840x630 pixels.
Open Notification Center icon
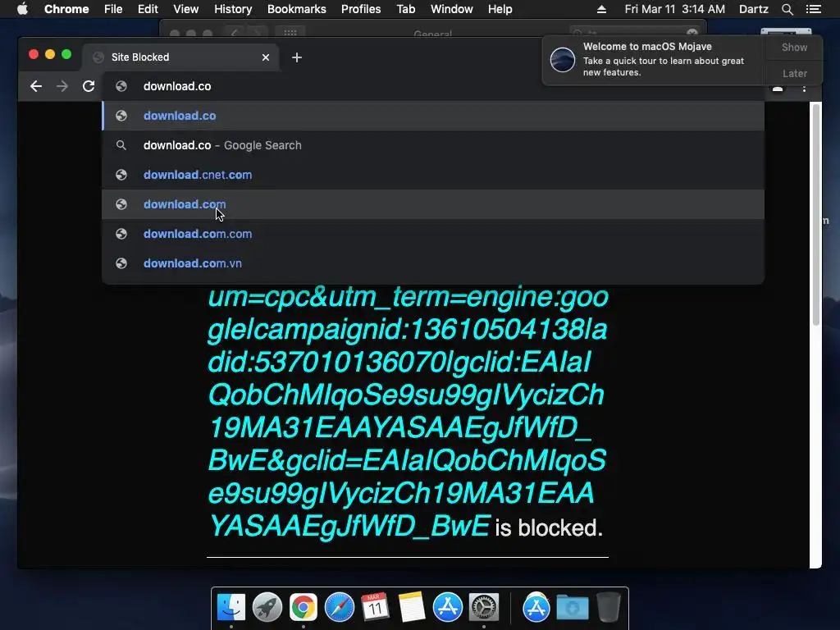point(813,9)
